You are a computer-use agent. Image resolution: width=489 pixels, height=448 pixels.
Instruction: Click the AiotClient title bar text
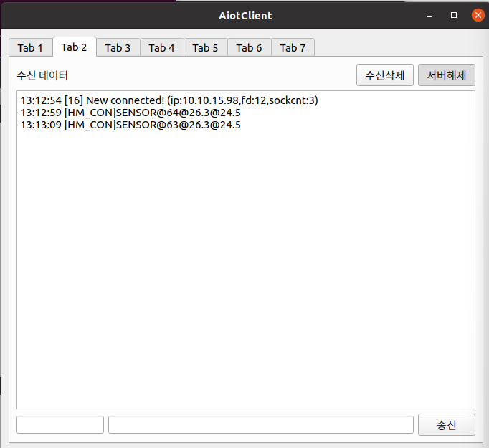click(245, 16)
